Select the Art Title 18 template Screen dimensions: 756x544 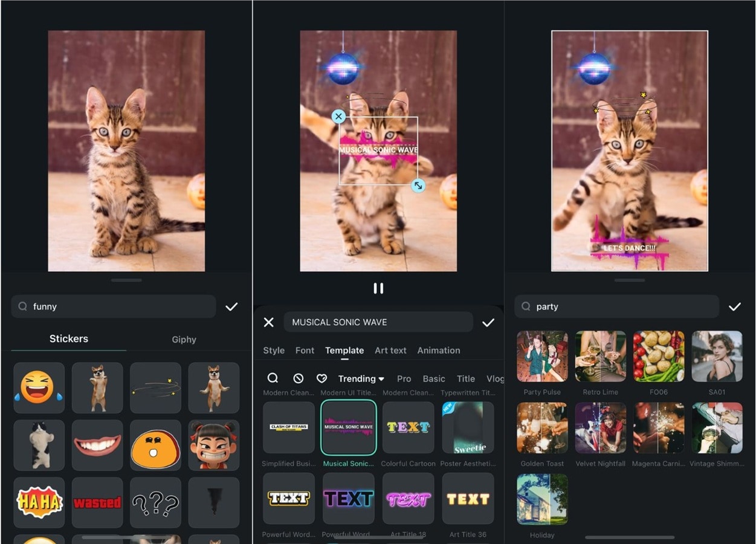[409, 499]
